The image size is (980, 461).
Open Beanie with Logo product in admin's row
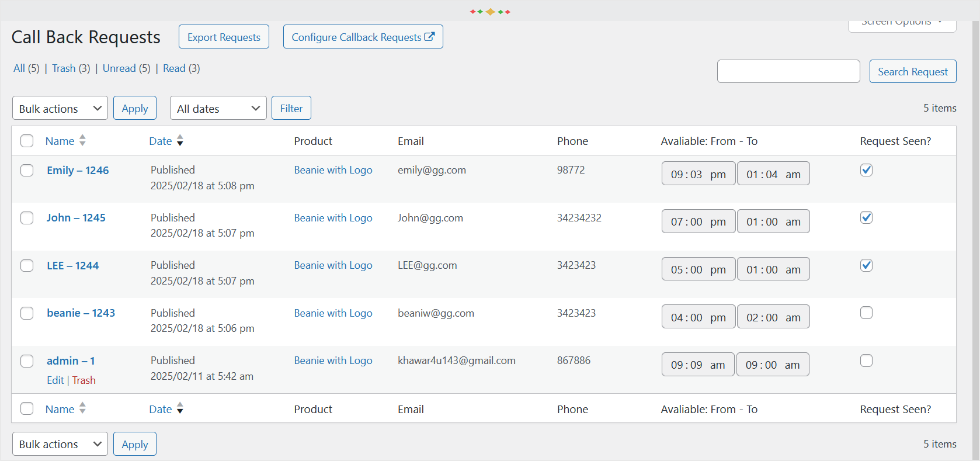tap(333, 361)
